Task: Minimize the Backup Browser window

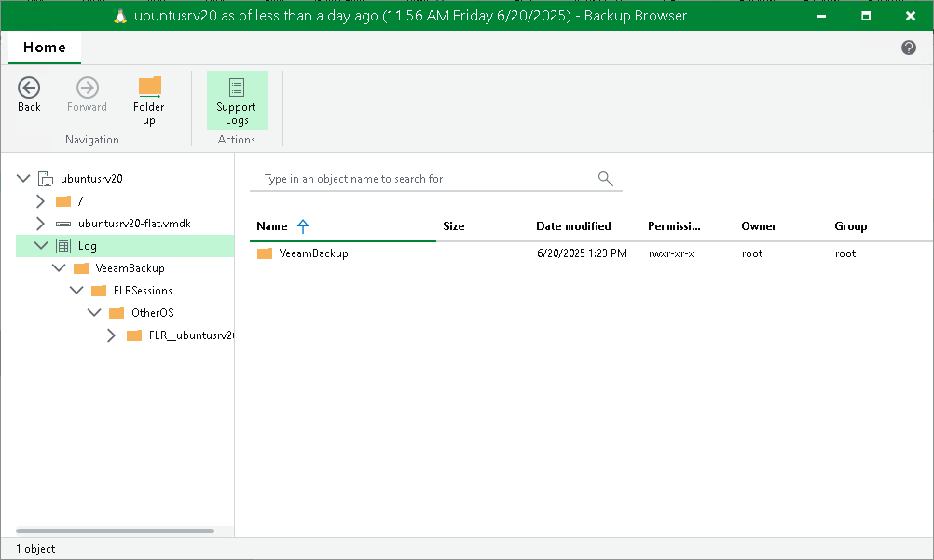Action: [821, 16]
